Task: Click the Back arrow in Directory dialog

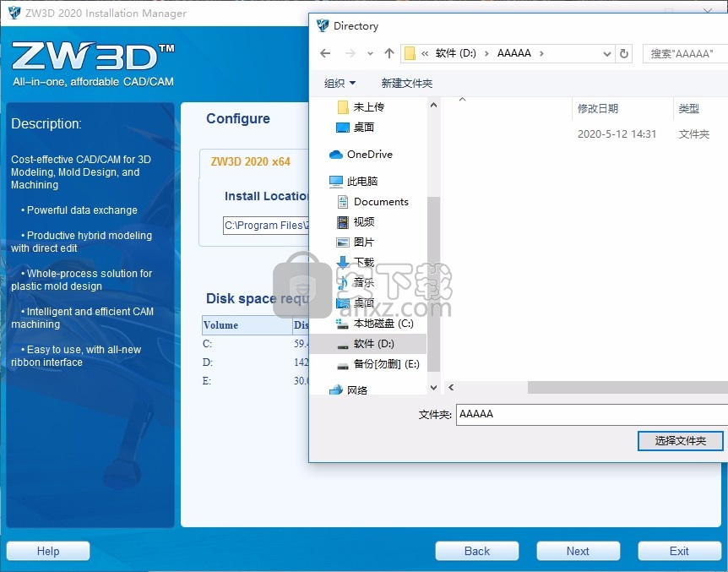Action: click(x=325, y=53)
